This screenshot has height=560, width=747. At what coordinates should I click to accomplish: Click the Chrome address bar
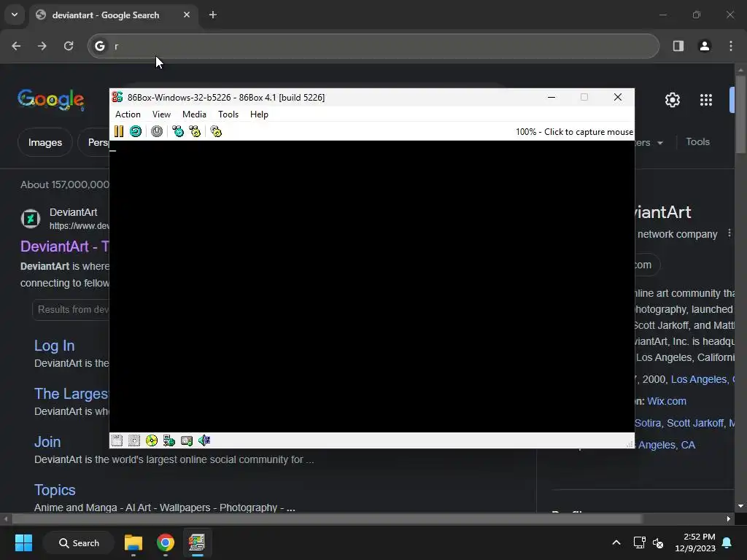pos(373,46)
